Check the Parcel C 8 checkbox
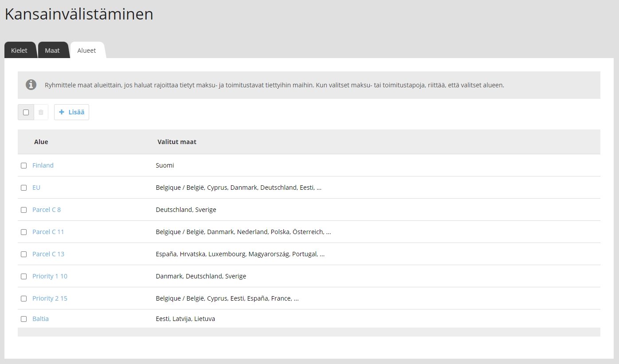619x364 pixels. tap(24, 210)
